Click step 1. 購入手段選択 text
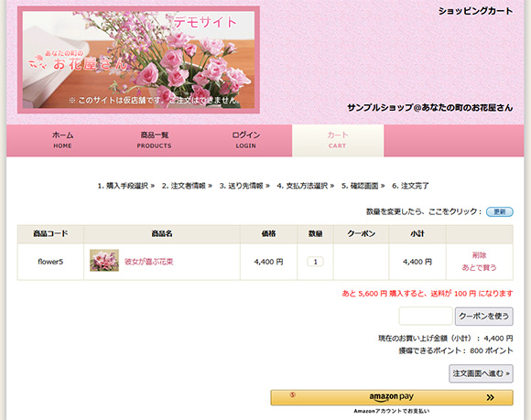Screen dimensions: 531x420 pyautogui.click(x=123, y=186)
